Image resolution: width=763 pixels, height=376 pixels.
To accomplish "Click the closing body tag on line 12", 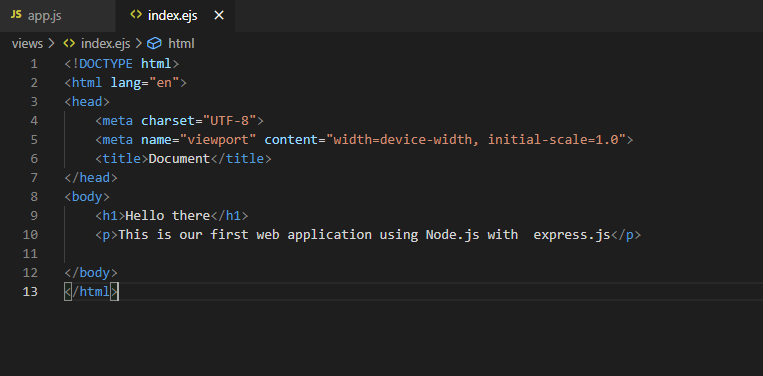I will point(91,272).
